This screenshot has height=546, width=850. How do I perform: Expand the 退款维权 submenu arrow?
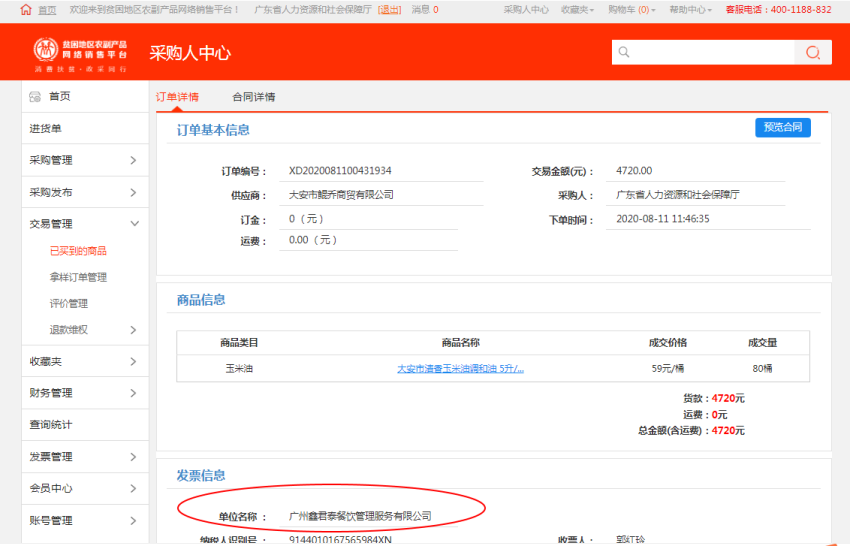pos(134,330)
